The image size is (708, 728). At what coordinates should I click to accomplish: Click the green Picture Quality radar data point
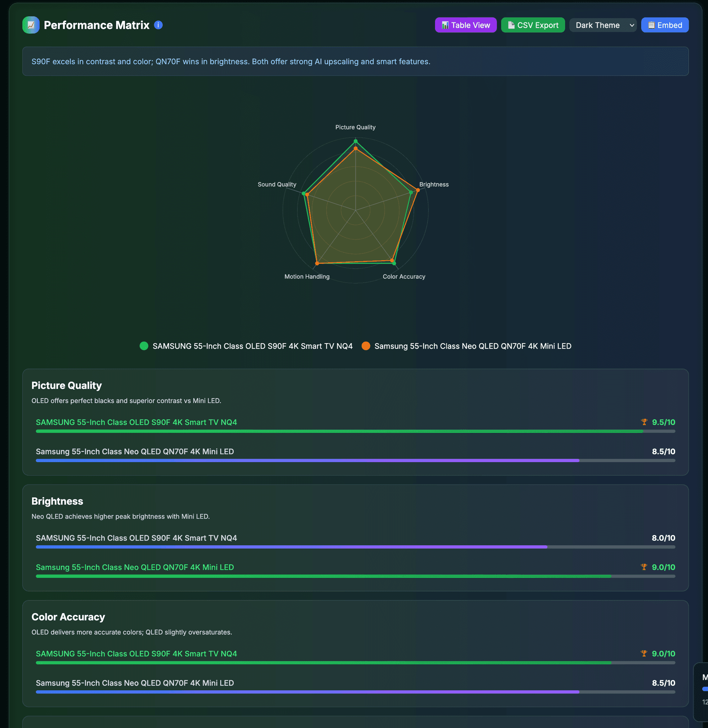[x=355, y=141]
